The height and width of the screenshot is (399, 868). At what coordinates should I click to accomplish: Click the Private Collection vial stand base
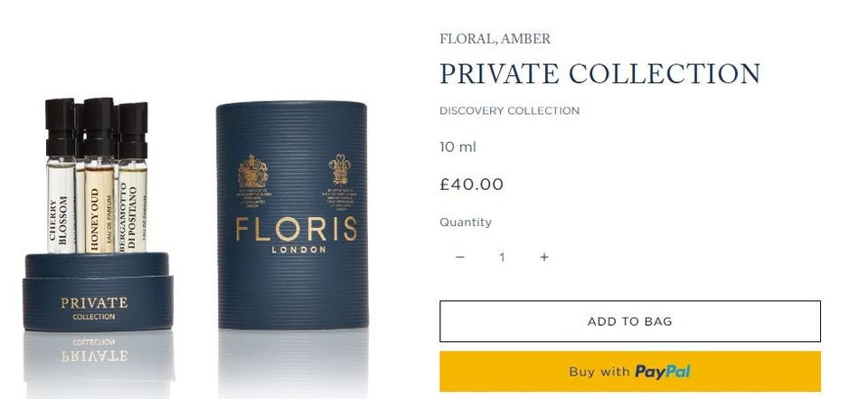[x=98, y=292]
